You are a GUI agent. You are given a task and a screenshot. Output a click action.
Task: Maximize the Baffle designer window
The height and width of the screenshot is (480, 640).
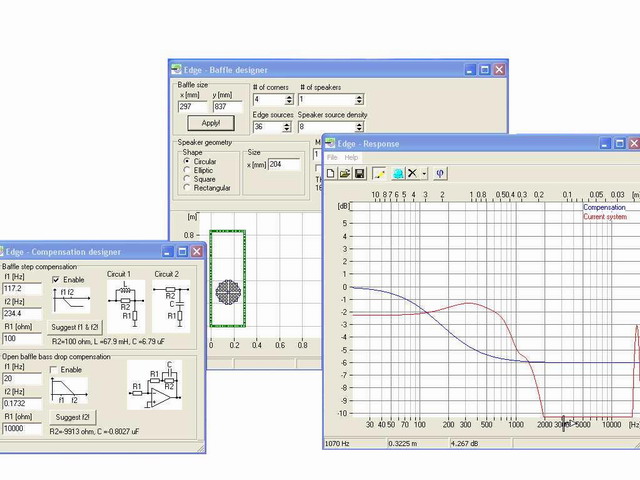(x=484, y=70)
